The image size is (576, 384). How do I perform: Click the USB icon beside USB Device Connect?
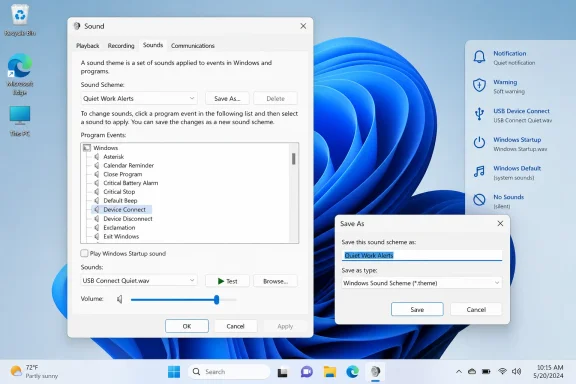[479, 114]
